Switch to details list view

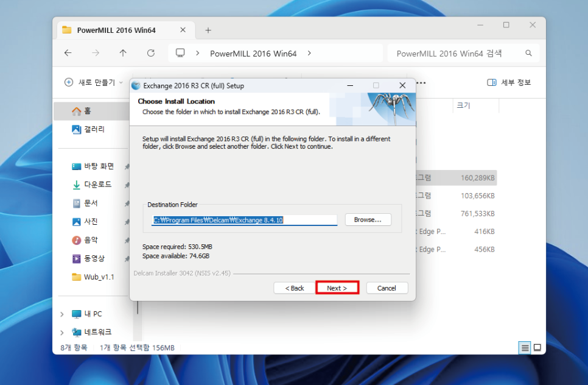(x=525, y=348)
